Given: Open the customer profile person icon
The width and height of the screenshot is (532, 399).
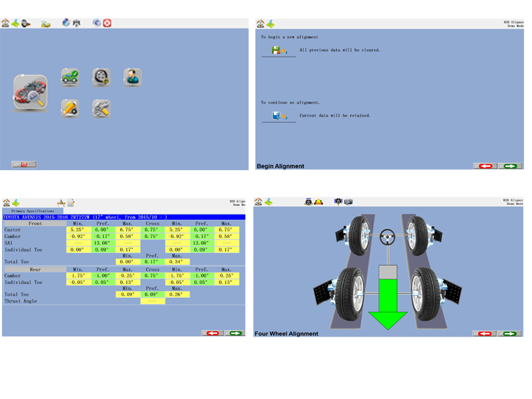Looking at the screenshot, I should pyautogui.click(x=133, y=77).
